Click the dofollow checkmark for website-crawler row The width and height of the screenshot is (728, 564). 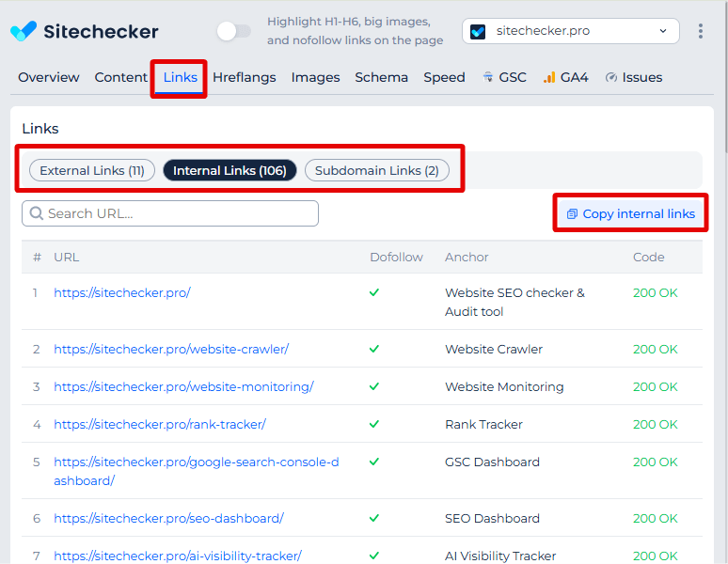pyautogui.click(x=374, y=349)
